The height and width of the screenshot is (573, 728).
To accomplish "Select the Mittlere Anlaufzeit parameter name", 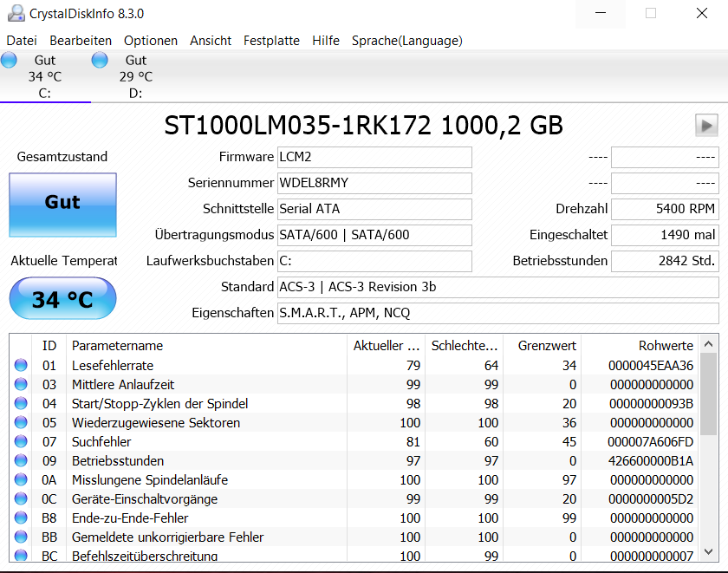I will point(123,385).
